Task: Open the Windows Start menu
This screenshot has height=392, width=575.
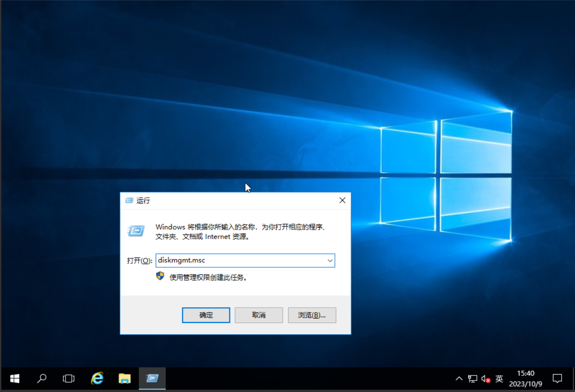Action: (14, 379)
